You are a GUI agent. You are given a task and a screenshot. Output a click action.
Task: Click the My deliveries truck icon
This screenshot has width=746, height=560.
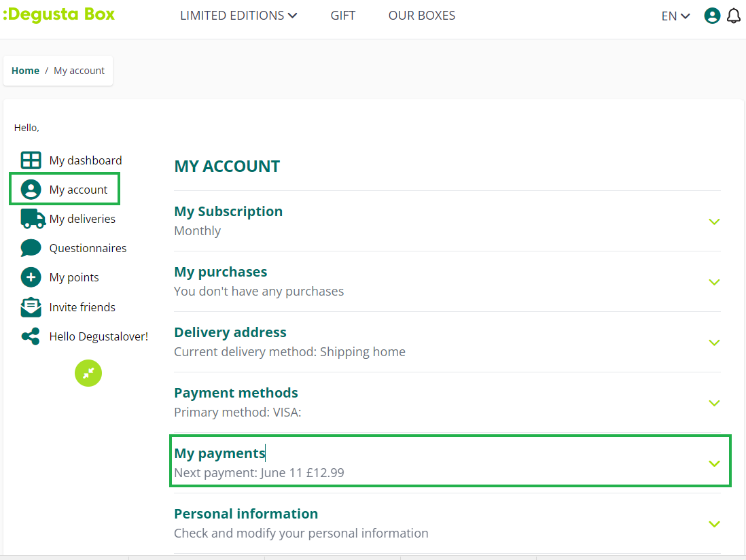pyautogui.click(x=33, y=219)
